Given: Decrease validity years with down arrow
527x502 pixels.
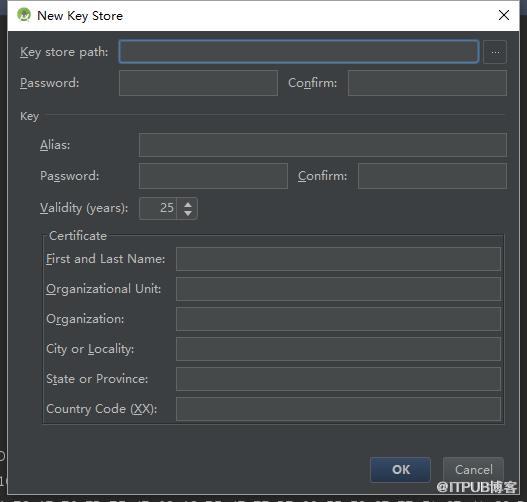Looking at the screenshot, I should [x=188, y=213].
